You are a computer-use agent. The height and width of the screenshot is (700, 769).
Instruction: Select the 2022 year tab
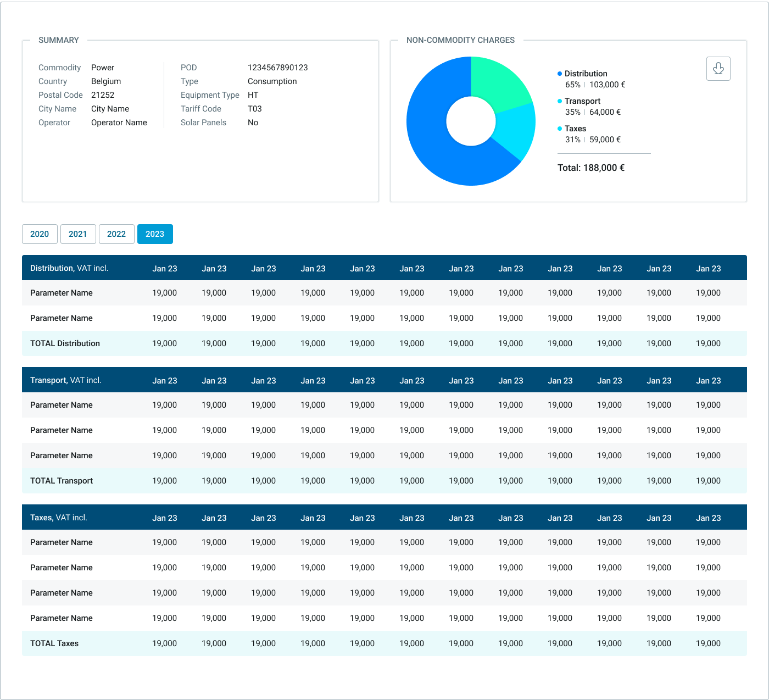click(x=116, y=234)
